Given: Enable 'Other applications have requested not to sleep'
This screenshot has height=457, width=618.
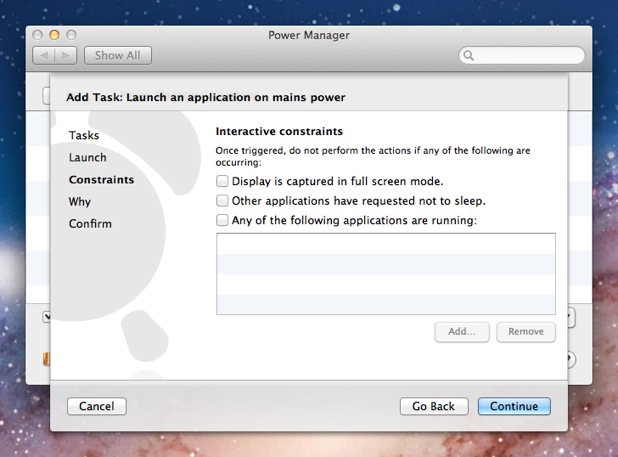Looking at the screenshot, I should 222,201.
